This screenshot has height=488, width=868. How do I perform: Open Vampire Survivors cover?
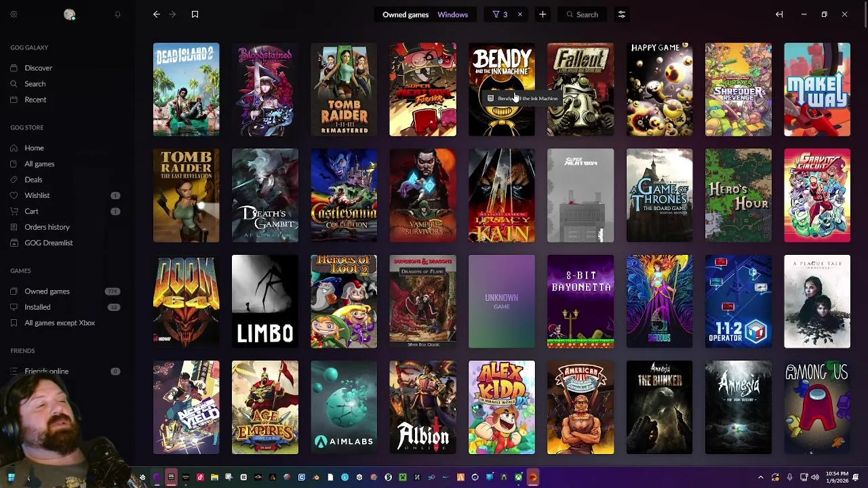423,195
